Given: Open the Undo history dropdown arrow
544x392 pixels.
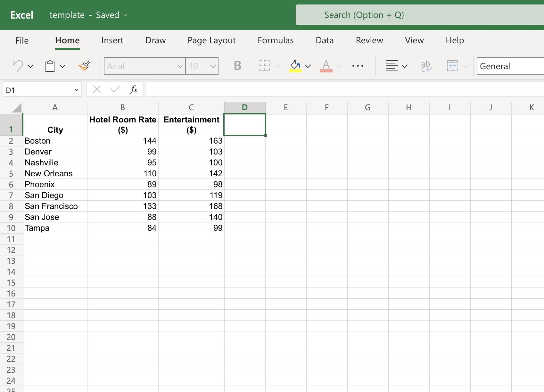Looking at the screenshot, I should [x=30, y=66].
